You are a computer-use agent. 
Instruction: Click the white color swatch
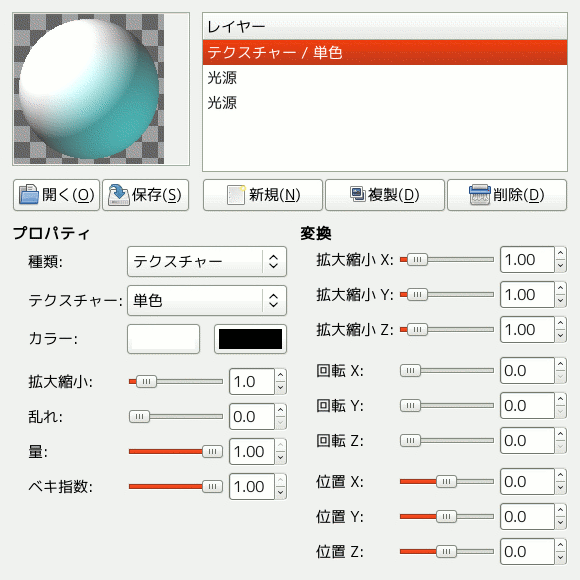163,339
